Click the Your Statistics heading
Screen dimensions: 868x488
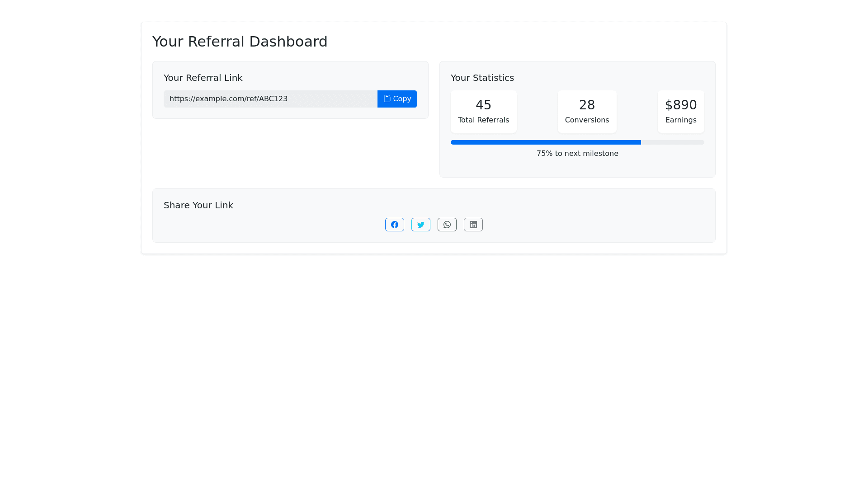(482, 78)
